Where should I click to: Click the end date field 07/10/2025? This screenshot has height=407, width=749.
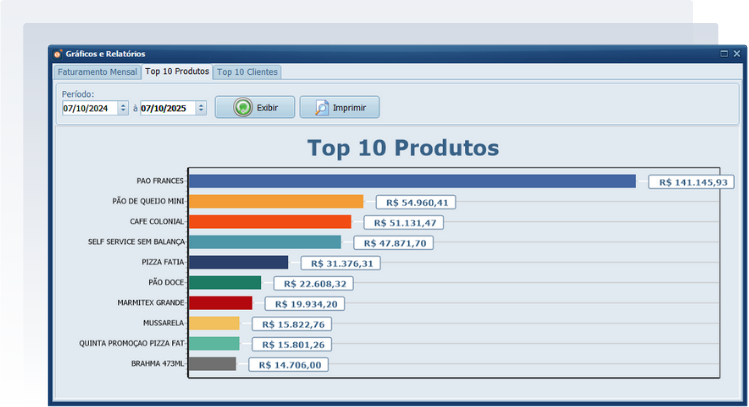click(166, 108)
